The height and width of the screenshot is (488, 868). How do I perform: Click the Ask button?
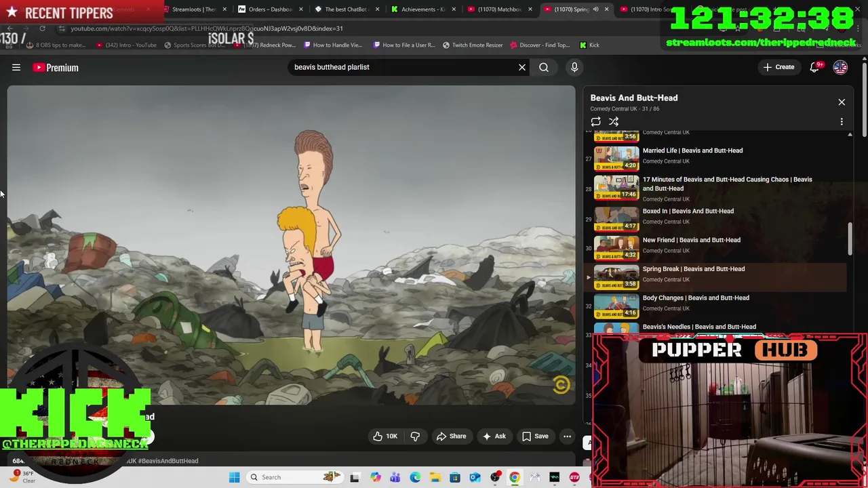click(x=494, y=436)
